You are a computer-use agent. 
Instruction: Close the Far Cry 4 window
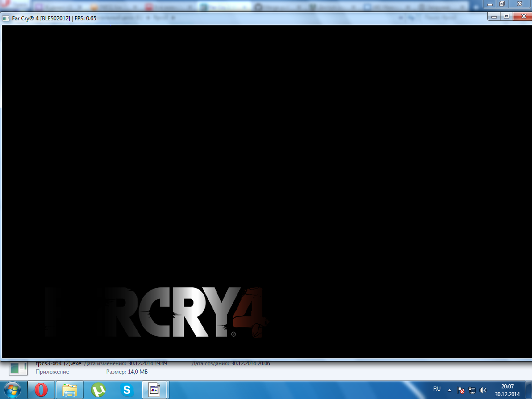pos(522,16)
